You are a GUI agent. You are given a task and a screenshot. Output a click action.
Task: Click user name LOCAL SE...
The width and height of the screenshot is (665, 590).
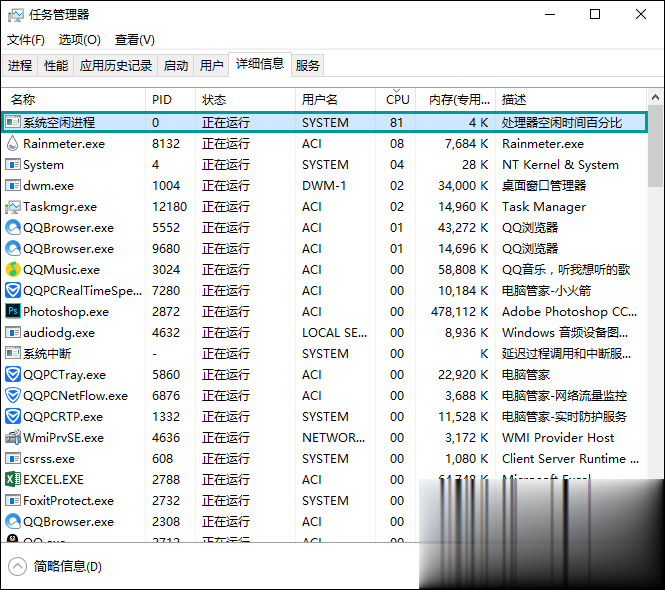pos(335,333)
